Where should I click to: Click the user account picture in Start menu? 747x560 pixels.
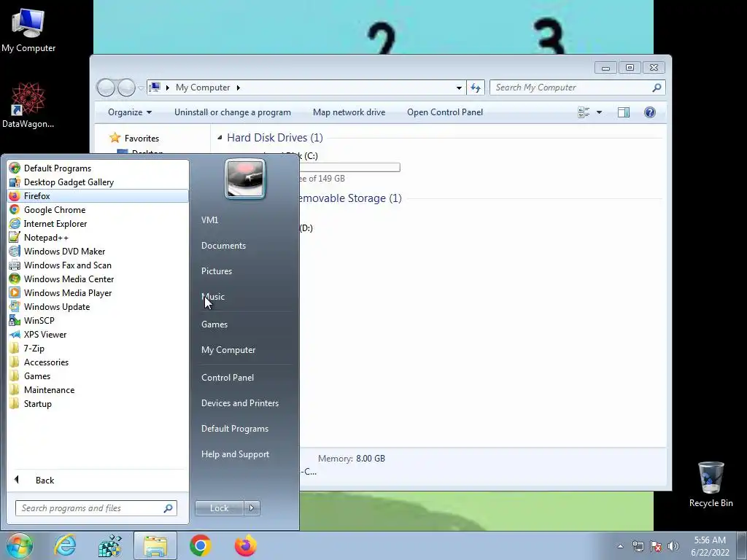[x=245, y=179]
